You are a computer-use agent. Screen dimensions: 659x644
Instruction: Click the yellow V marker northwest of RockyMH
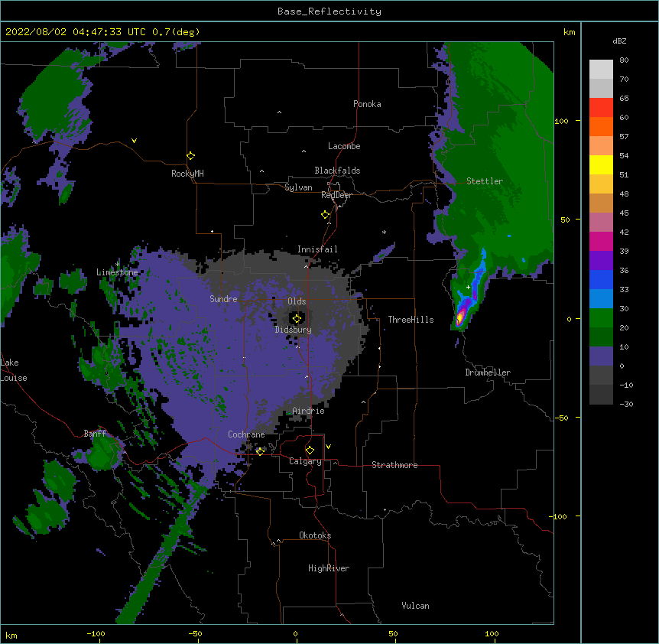134,141
